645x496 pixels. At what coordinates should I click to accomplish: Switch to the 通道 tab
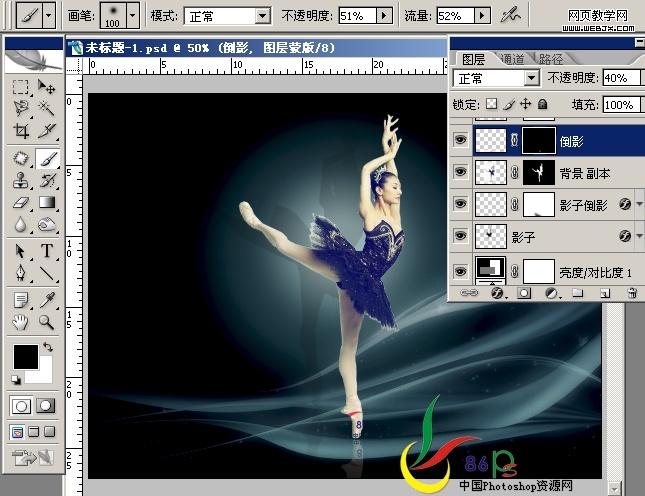[x=513, y=59]
